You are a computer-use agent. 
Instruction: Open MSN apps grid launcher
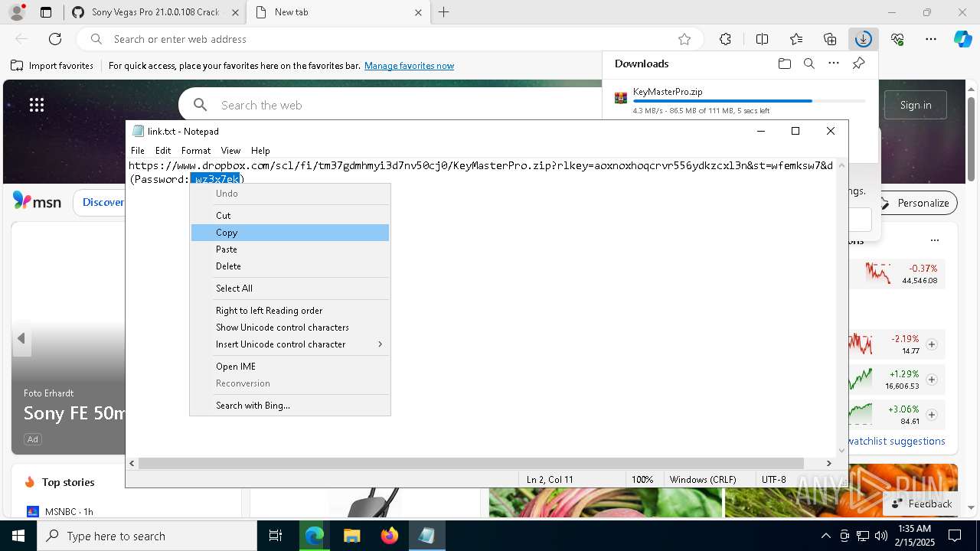[x=37, y=105]
